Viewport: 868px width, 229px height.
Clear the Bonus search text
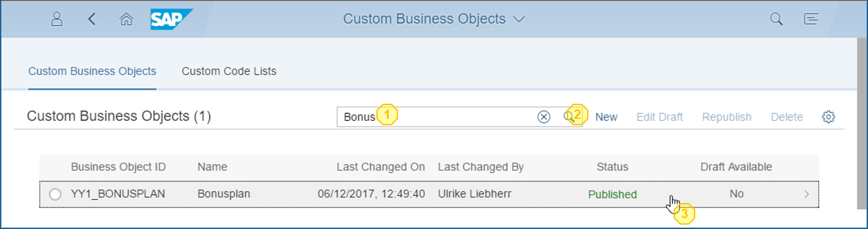point(543,117)
